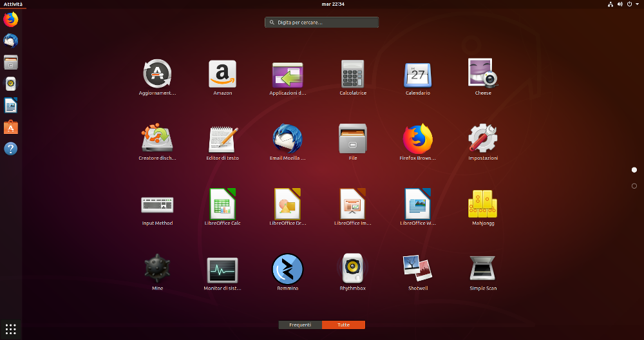Open Ubuntu Software from the dock
644x340 pixels.
11,127
